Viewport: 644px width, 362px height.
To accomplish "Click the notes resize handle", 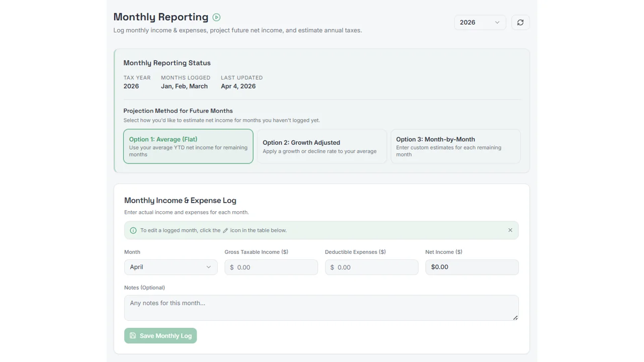I will (515, 318).
